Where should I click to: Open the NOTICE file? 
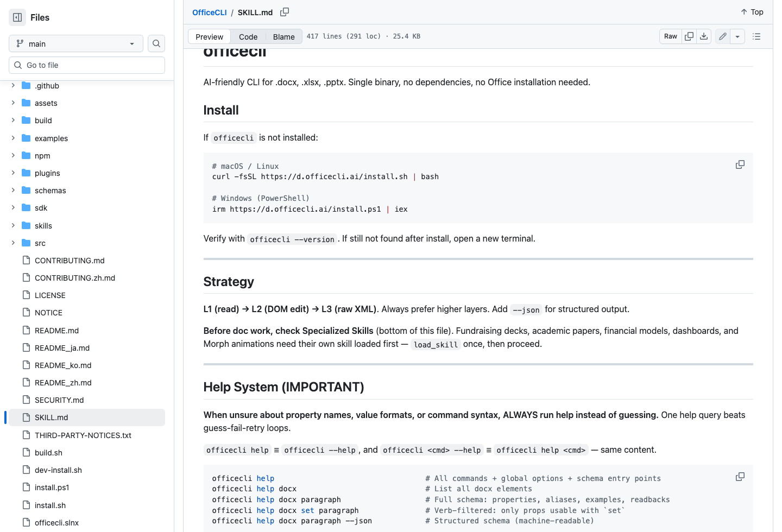tap(48, 313)
